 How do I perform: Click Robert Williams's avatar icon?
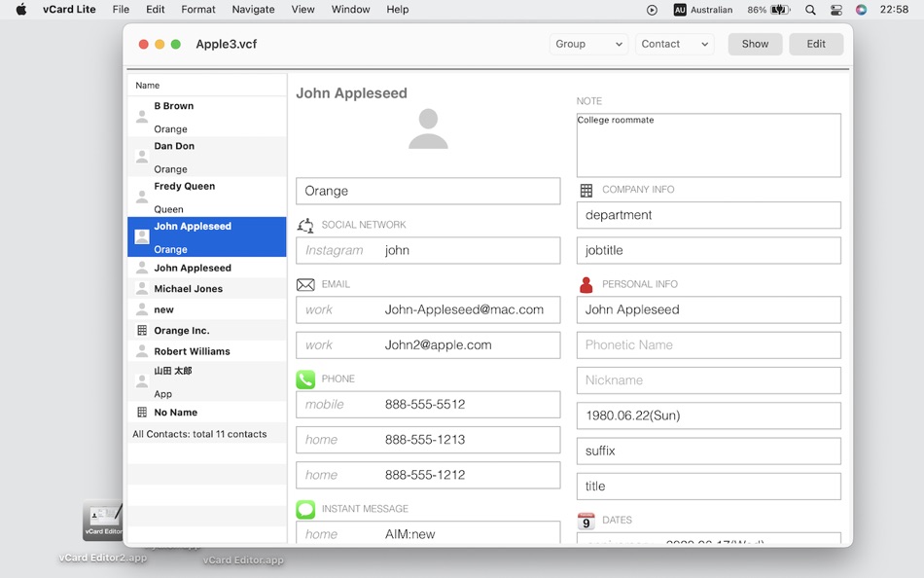click(x=142, y=351)
